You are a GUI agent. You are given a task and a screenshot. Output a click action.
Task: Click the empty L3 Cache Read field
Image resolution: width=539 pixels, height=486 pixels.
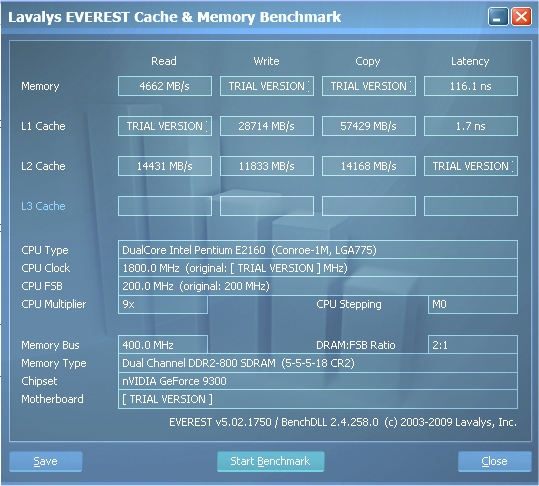click(165, 206)
